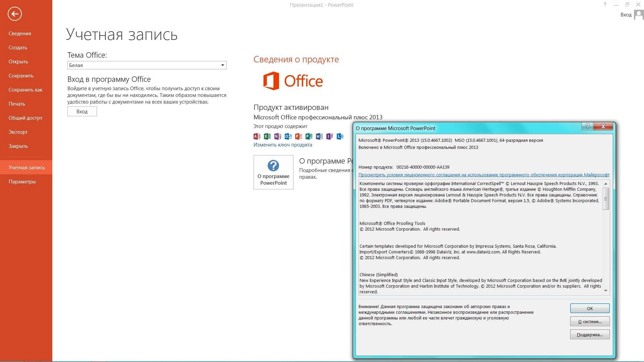Open the license agreement terms link
This screenshot has height=362, width=644.
click(484, 175)
